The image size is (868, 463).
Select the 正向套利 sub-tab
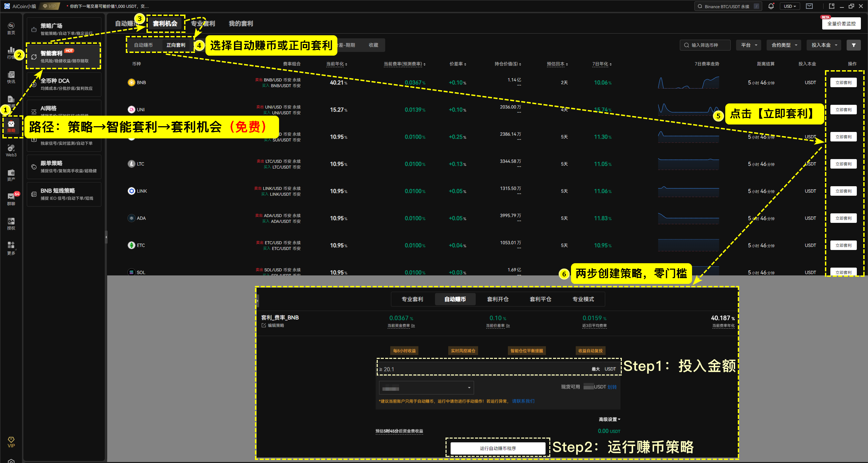[x=176, y=45]
